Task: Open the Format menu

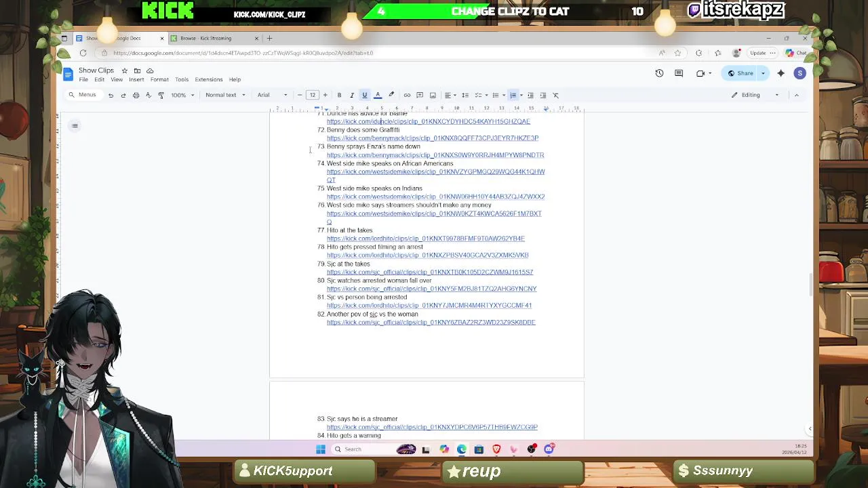Action: point(159,80)
